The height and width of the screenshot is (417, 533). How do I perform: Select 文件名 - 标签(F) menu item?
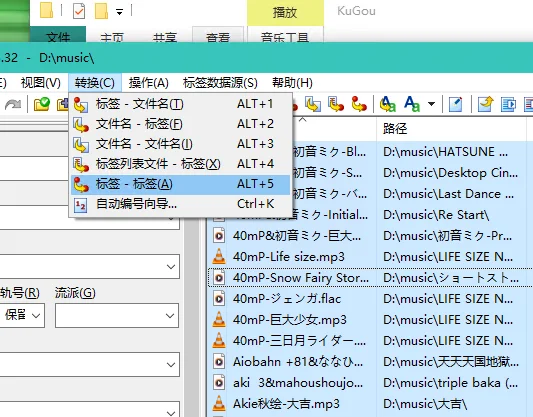coord(180,124)
